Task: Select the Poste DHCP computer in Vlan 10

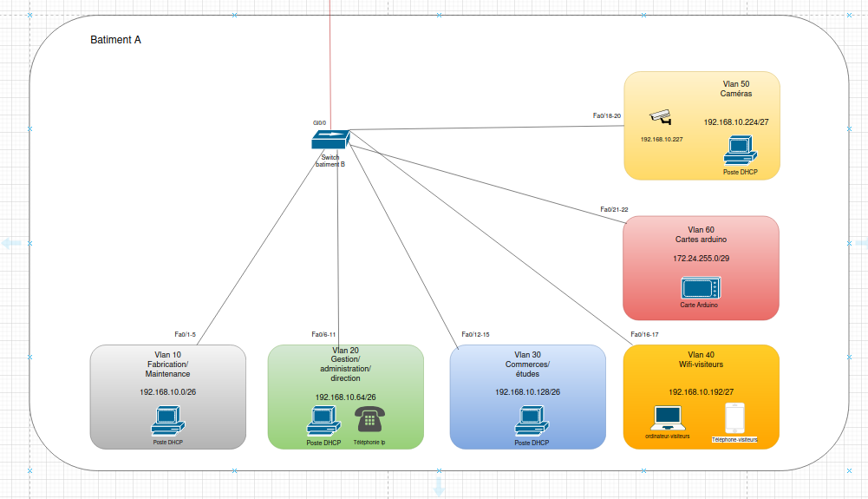Action: 167,421
